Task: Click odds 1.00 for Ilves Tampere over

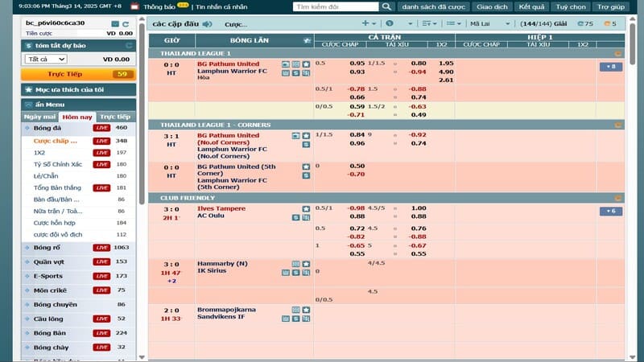Action: 419,208
